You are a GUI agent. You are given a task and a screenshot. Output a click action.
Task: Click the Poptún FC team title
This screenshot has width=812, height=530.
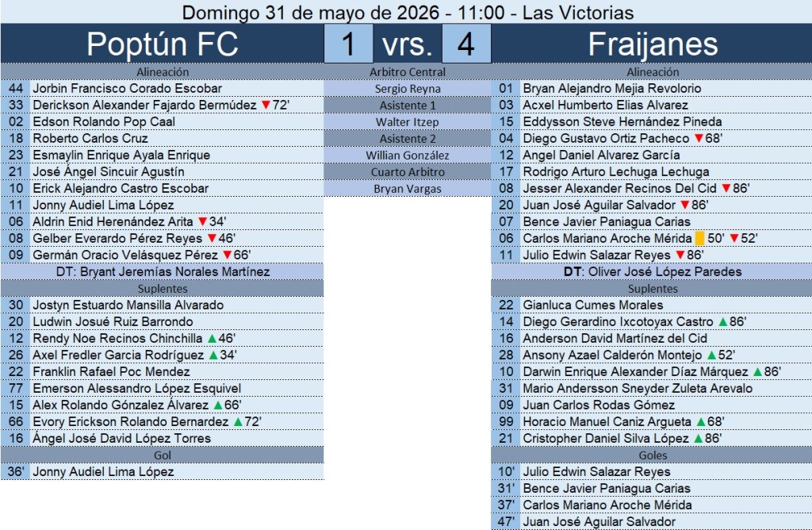[x=162, y=44]
